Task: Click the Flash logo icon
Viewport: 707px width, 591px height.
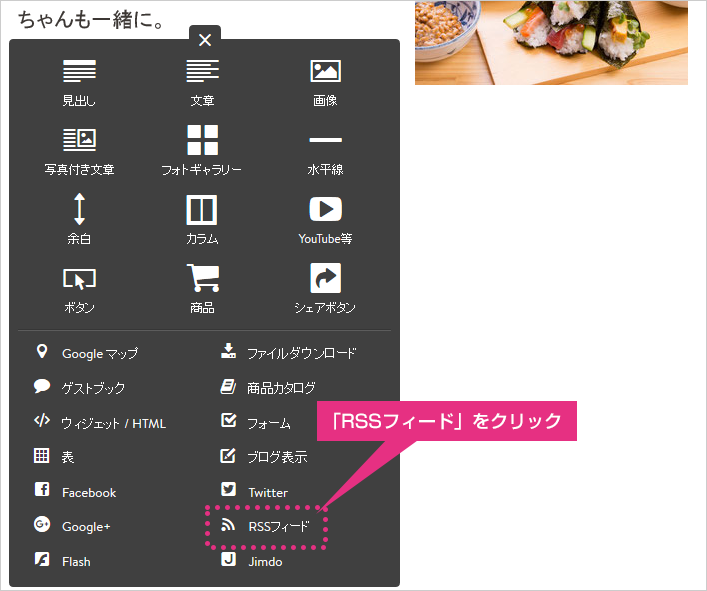Action: 42,559
